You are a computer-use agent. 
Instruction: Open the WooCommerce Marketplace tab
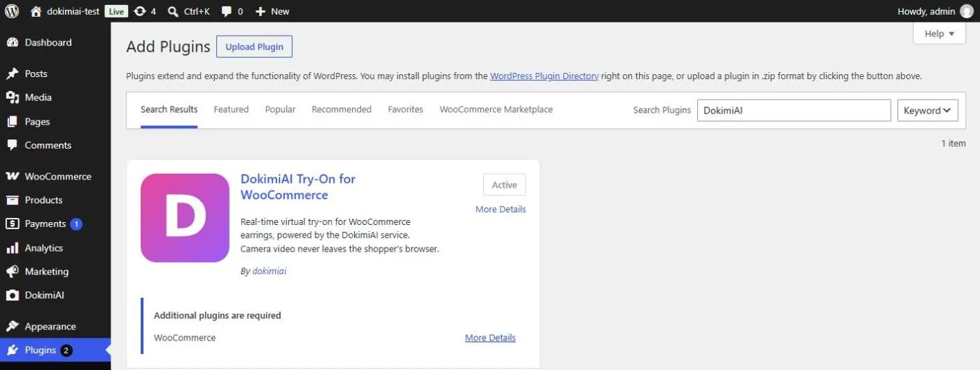[496, 110]
